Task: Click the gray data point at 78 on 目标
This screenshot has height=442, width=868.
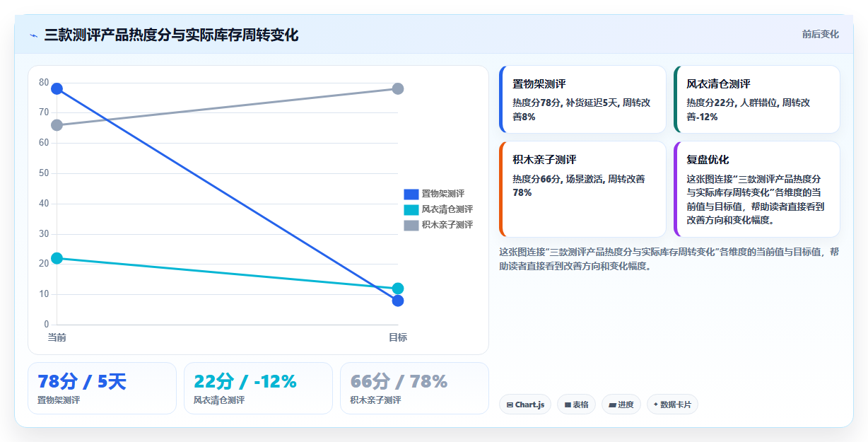Action: 398,88
